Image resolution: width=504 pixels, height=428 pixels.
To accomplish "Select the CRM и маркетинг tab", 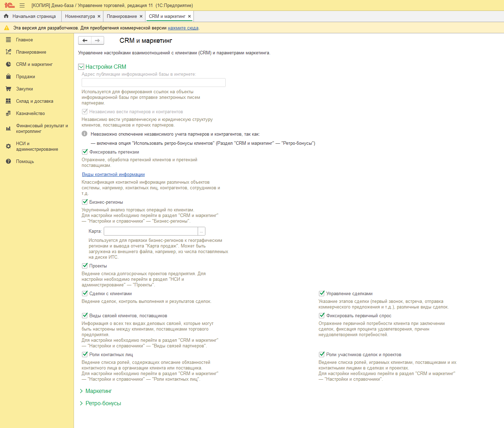I will [167, 16].
